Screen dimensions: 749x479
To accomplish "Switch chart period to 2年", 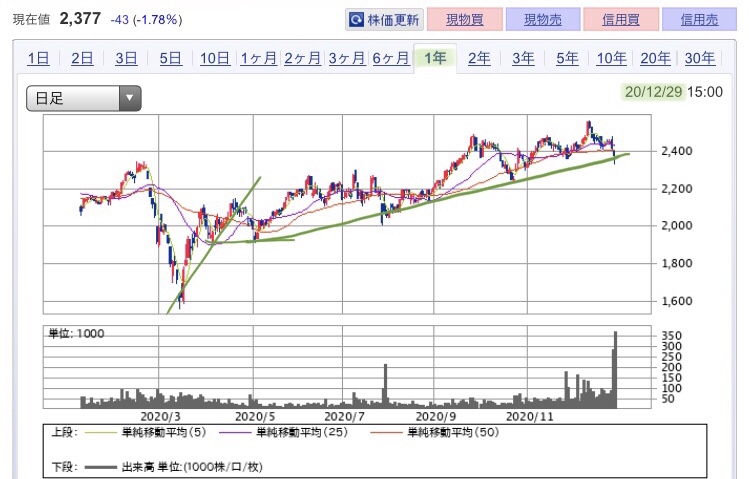I will point(479,58).
